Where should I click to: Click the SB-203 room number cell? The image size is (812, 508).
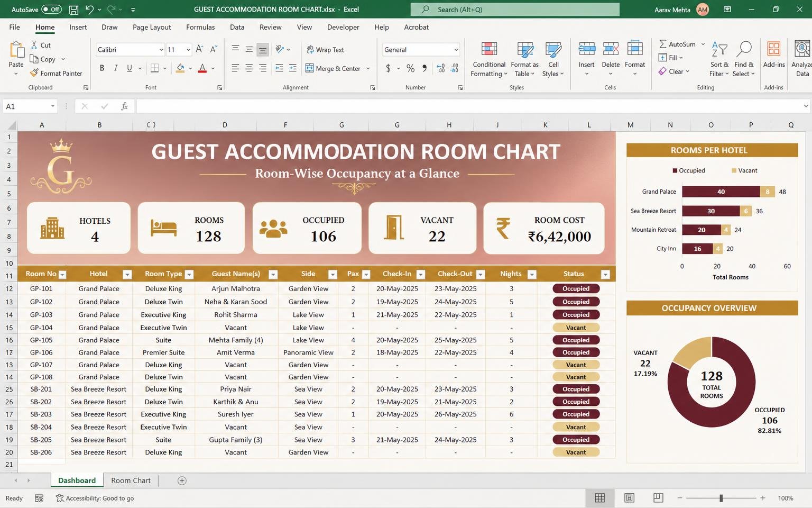point(41,414)
